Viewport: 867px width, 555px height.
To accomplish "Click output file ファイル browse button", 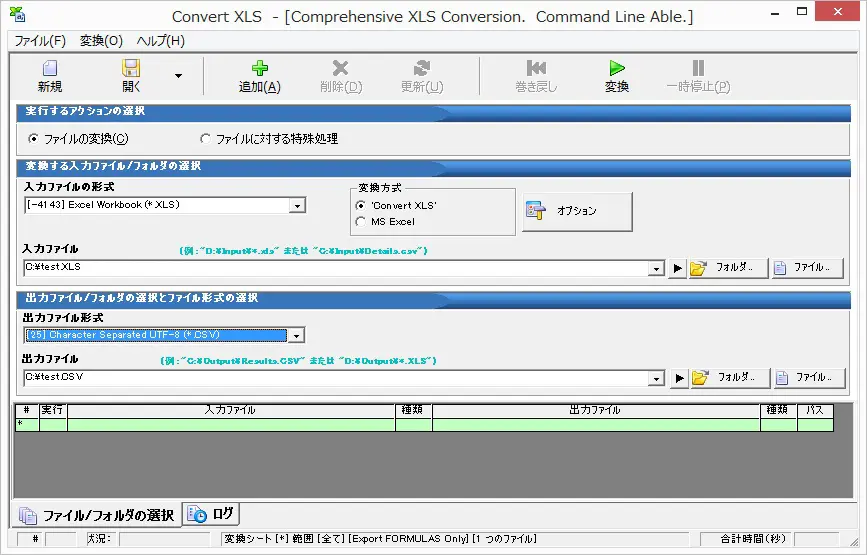I will (x=808, y=378).
